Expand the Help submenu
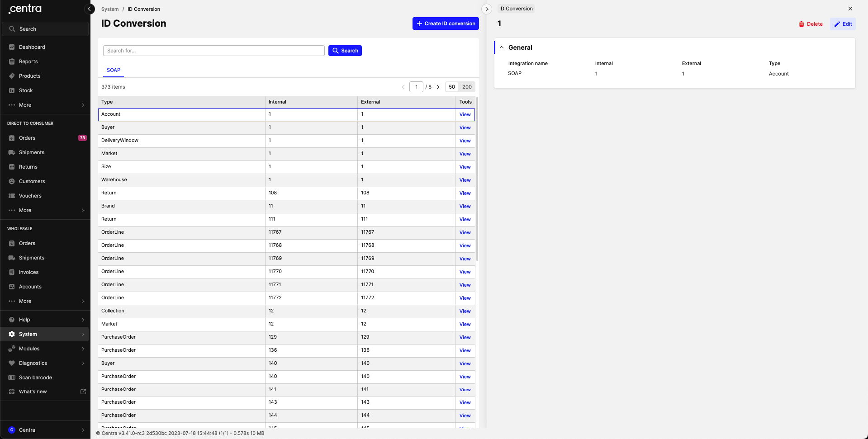The image size is (868, 439). [x=83, y=320]
